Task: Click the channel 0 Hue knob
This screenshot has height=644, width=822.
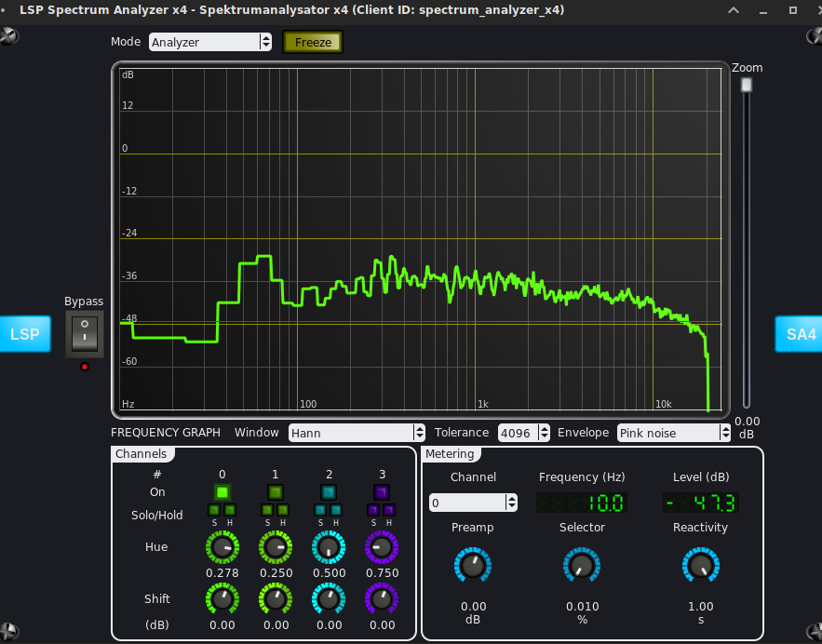Action: pyautogui.click(x=222, y=549)
